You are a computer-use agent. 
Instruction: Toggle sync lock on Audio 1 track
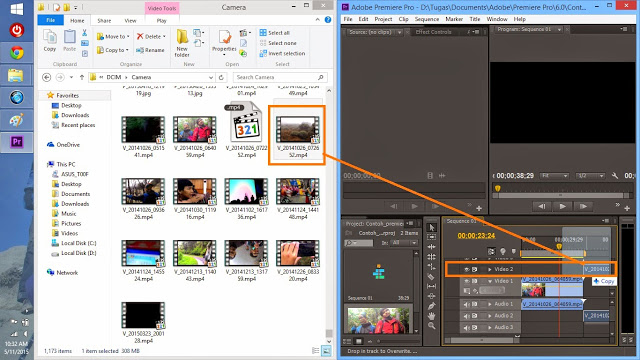tap(475, 304)
